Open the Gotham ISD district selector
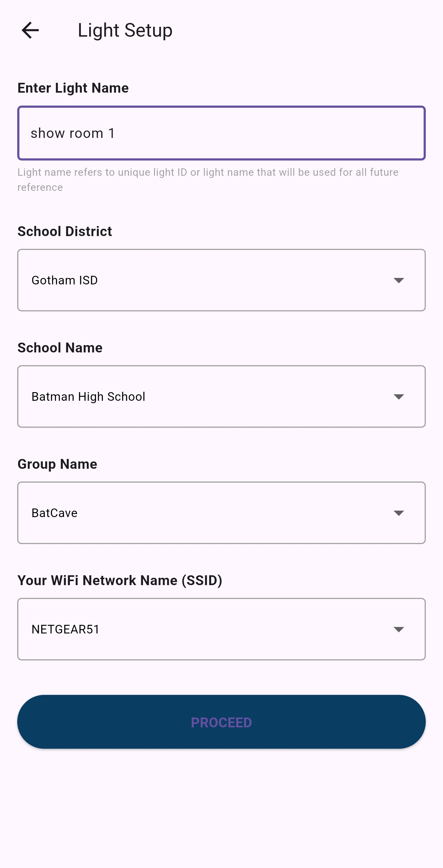Image resolution: width=443 pixels, height=868 pixels. point(202,280)
